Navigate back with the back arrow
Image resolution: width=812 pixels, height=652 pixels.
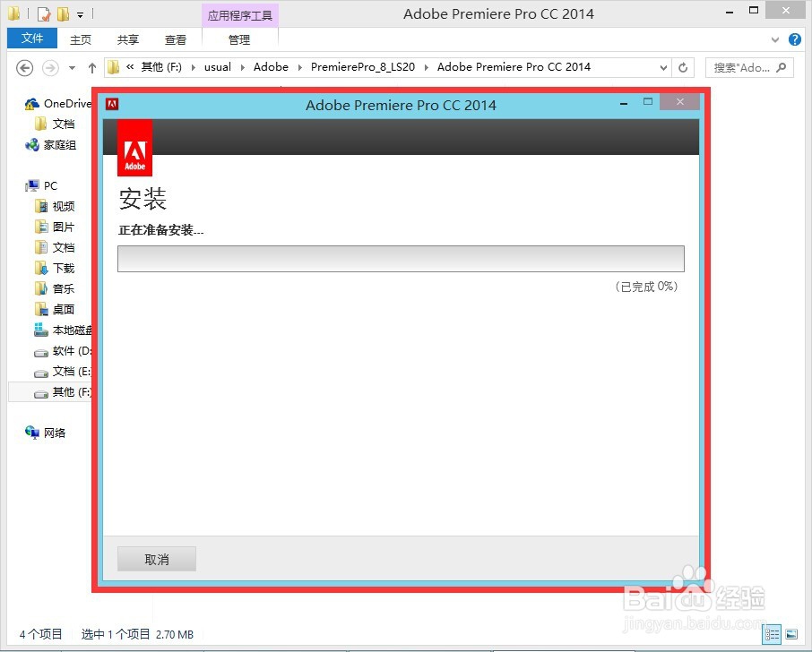24,67
